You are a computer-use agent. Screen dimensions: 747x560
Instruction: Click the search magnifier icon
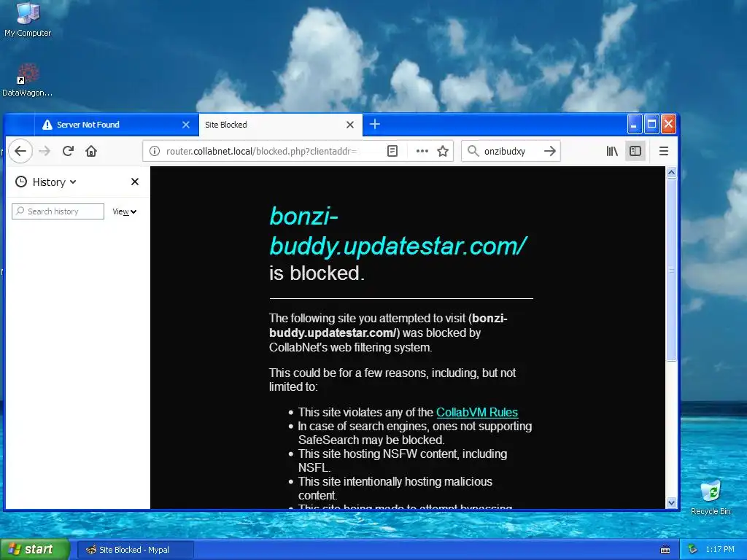coord(473,151)
